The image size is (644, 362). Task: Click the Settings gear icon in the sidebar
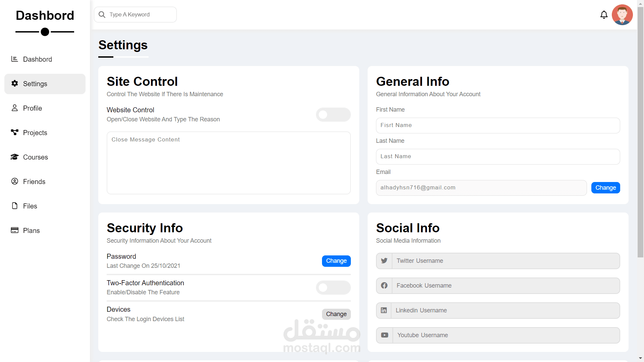(x=15, y=83)
